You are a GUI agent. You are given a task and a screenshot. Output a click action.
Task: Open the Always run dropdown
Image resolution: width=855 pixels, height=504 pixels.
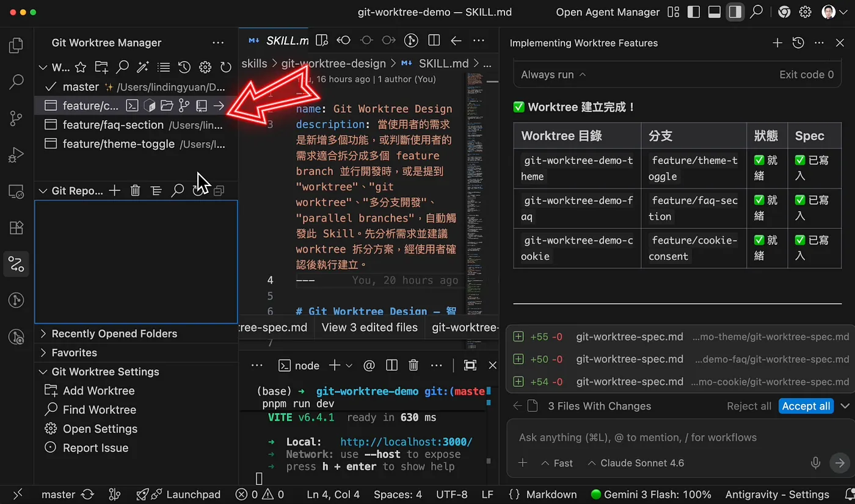tap(553, 74)
